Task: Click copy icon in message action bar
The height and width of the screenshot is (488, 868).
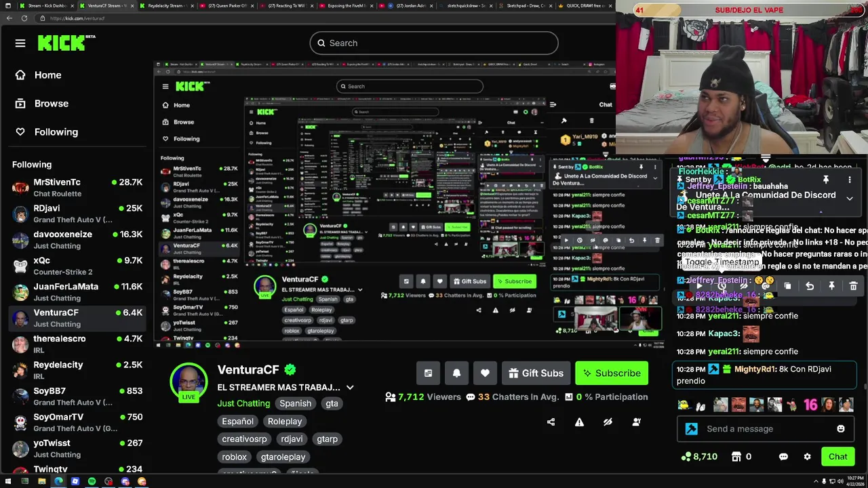Action: 787,286
